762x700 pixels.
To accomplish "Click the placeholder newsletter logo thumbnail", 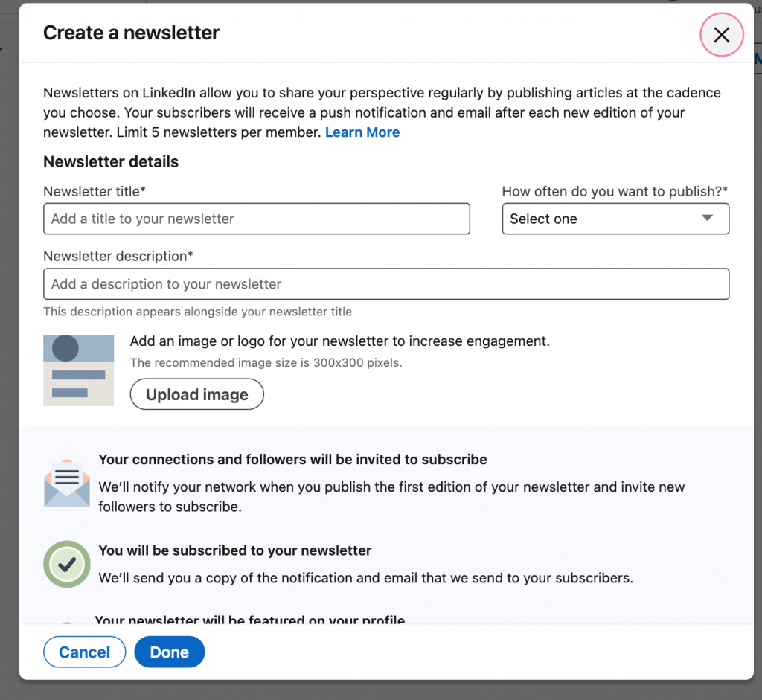I will click(x=78, y=370).
